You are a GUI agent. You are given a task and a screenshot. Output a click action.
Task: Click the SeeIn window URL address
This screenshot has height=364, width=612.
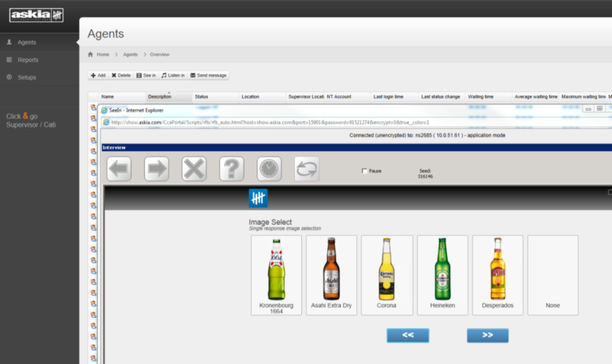click(x=270, y=123)
